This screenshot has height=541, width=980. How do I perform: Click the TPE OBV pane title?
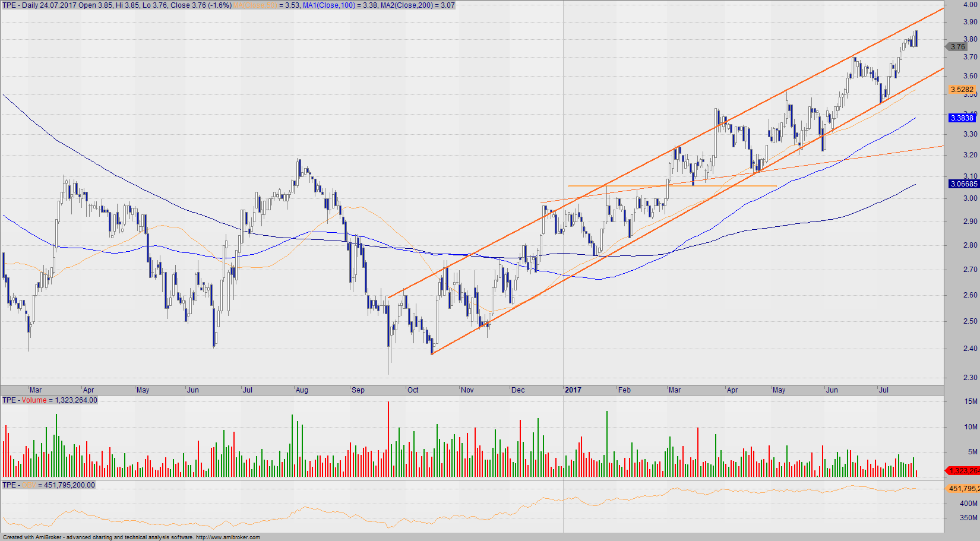click(48, 485)
